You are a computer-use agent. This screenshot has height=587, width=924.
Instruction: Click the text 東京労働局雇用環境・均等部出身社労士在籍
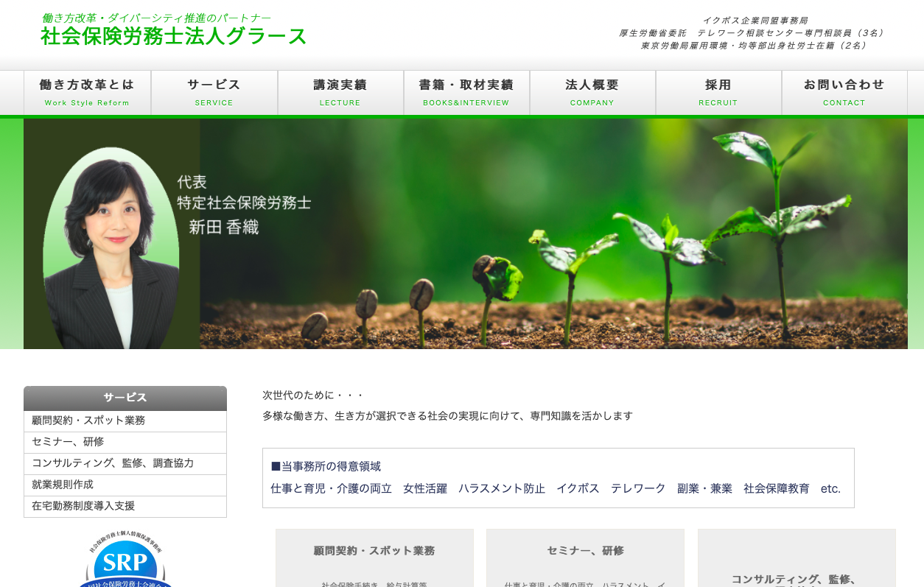754,46
